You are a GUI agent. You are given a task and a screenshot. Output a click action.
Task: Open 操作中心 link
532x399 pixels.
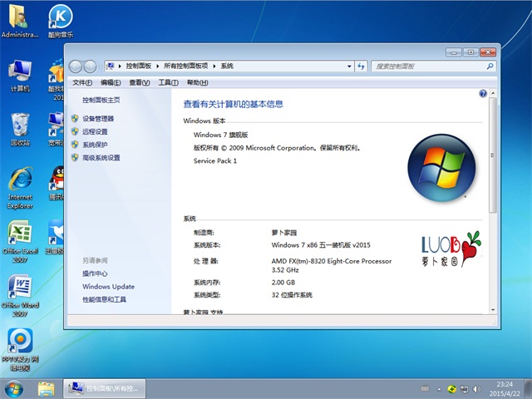point(95,273)
